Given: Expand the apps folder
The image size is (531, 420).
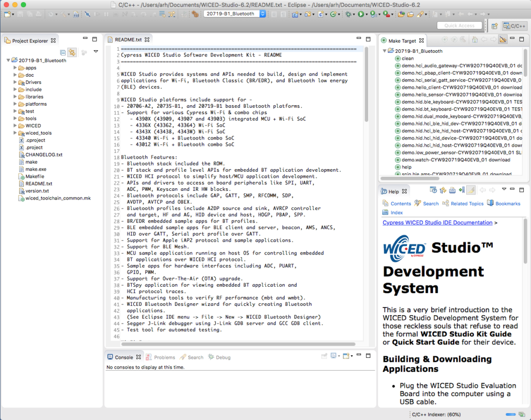Looking at the screenshot, I should coord(15,68).
